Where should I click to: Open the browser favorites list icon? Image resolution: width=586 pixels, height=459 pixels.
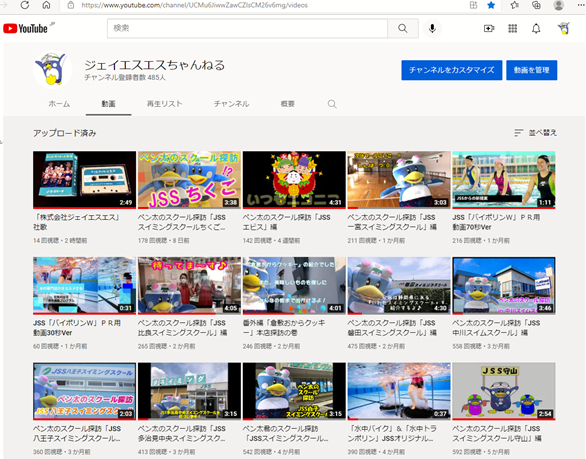click(515, 5)
